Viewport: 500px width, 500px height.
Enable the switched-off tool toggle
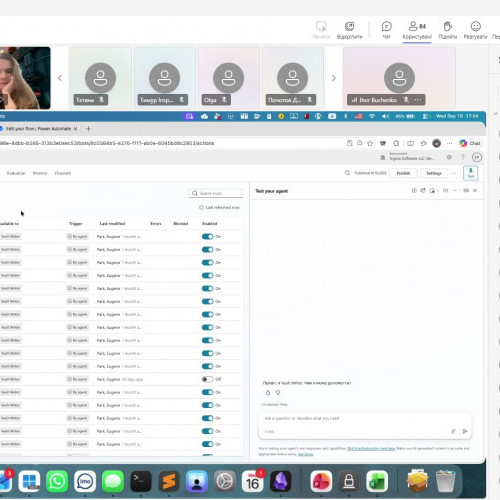(207, 379)
